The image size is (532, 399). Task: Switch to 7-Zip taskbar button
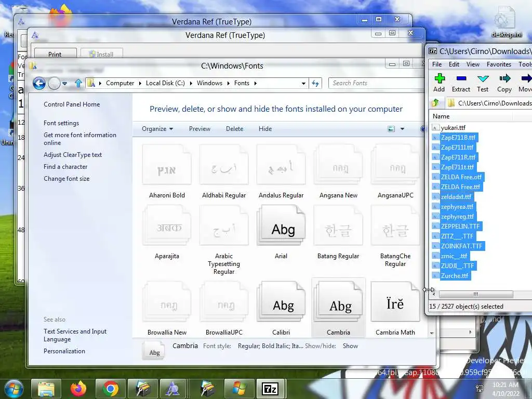pyautogui.click(x=270, y=389)
